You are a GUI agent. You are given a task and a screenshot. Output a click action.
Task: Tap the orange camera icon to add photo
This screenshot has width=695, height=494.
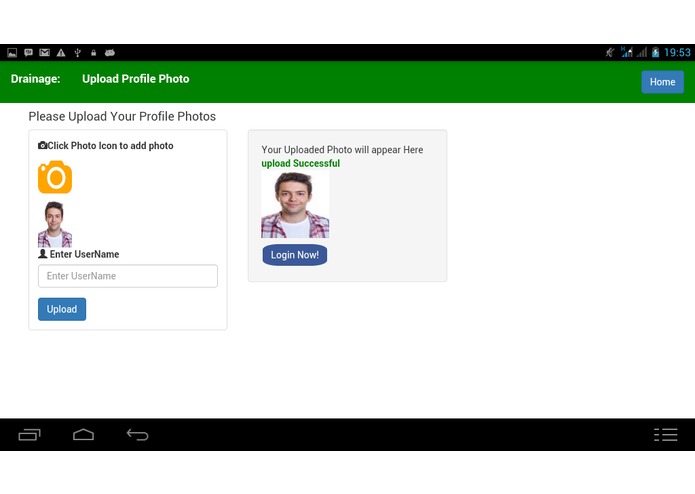pyautogui.click(x=55, y=177)
